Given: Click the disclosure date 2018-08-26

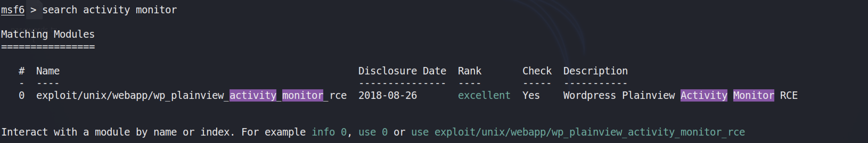Looking at the screenshot, I should tap(387, 95).
